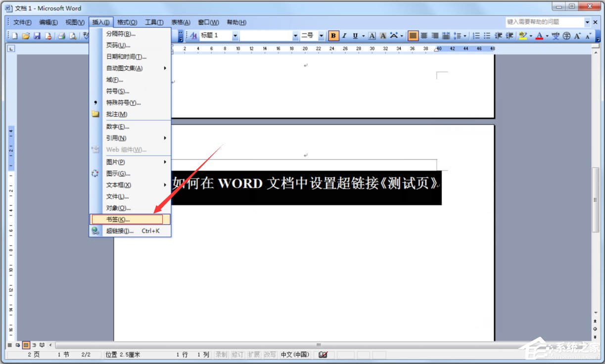Open the 标题 1 style dropdown
Viewport: 605px width, 364px height.
[235, 35]
